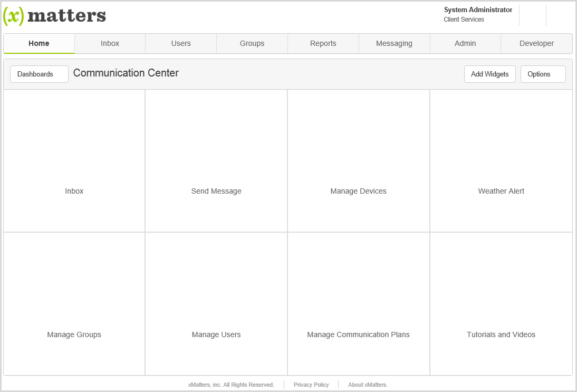This screenshot has height=392, width=577.
Task: Open the Manage Groups widget
Action: (x=74, y=304)
